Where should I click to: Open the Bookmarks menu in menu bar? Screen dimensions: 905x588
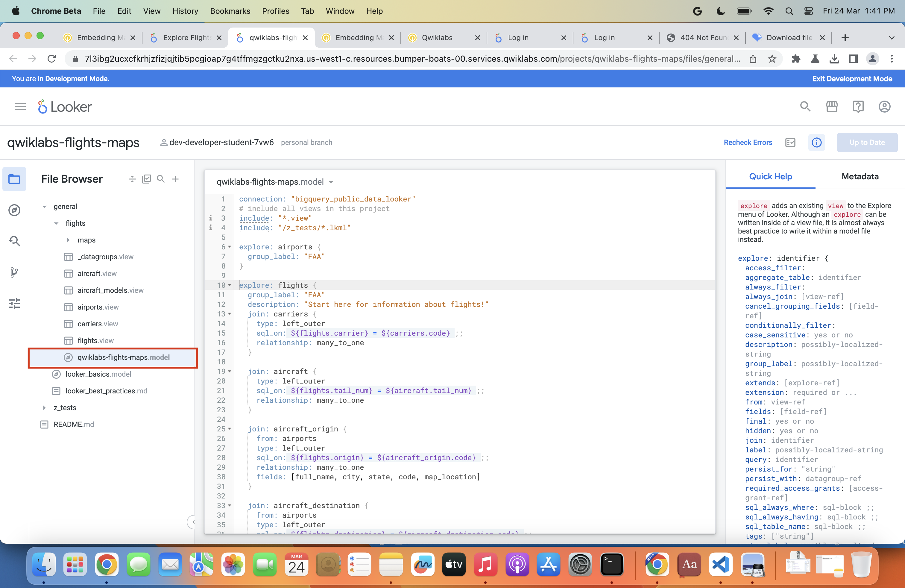tap(230, 11)
